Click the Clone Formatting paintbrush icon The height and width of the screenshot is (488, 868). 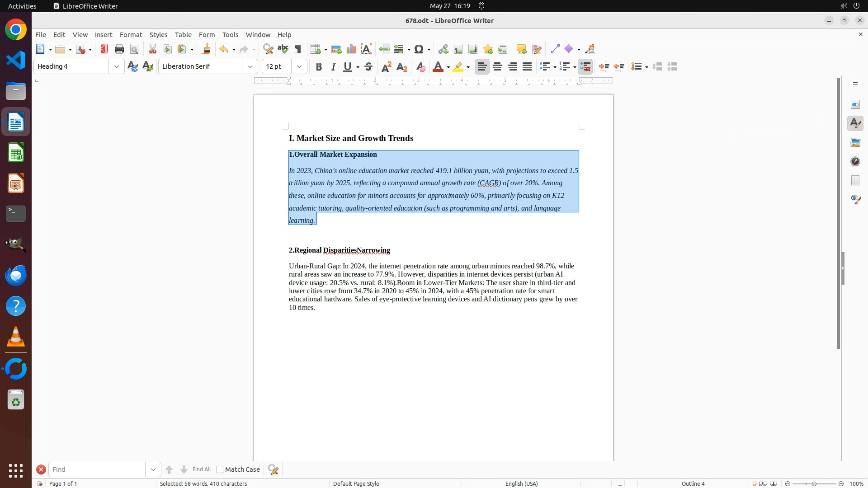coord(207,49)
